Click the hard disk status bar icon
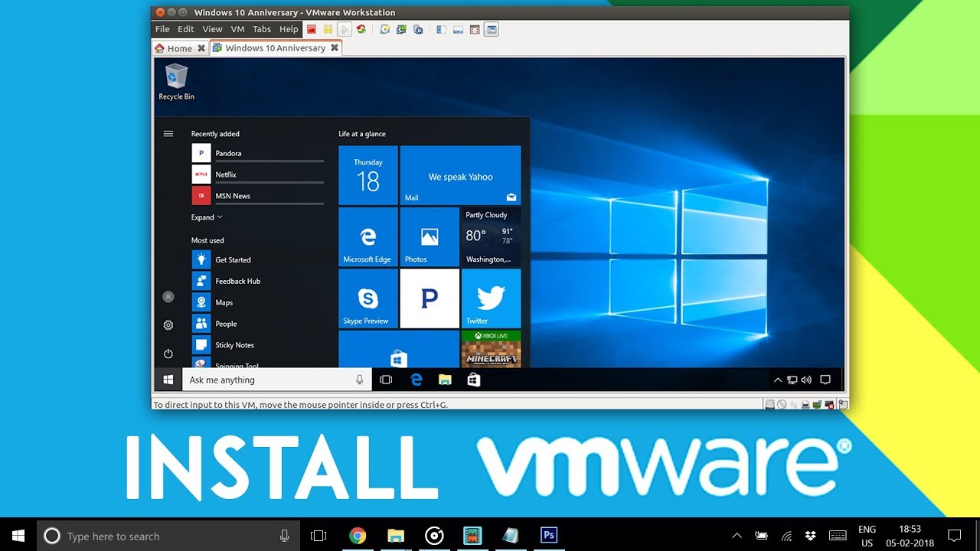The width and height of the screenshot is (980, 551). [769, 404]
